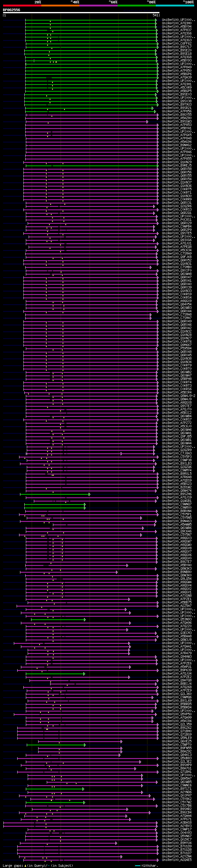197x868 pixels.
Task: Open hit UniRef100_C6FF62
Action: (177, 43)
